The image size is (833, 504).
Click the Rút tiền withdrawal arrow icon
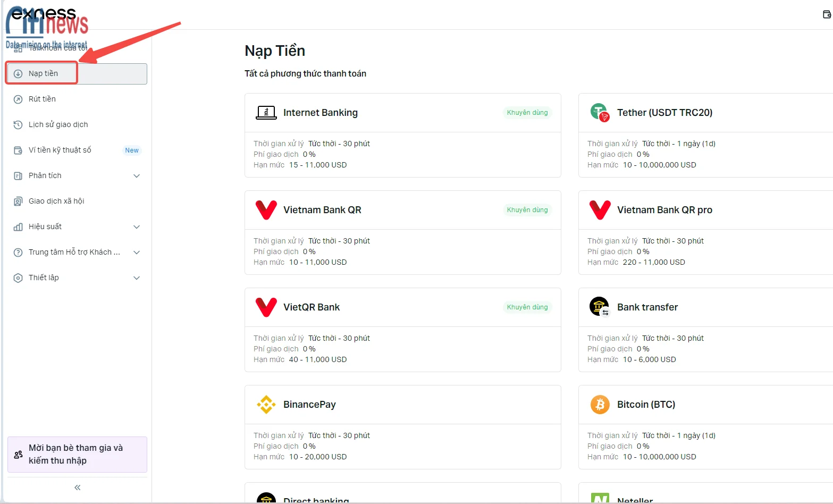18,99
